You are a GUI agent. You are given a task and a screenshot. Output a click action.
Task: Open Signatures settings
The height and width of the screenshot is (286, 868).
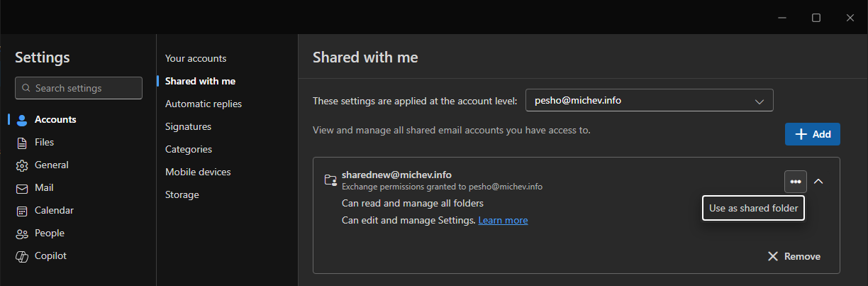coord(188,126)
